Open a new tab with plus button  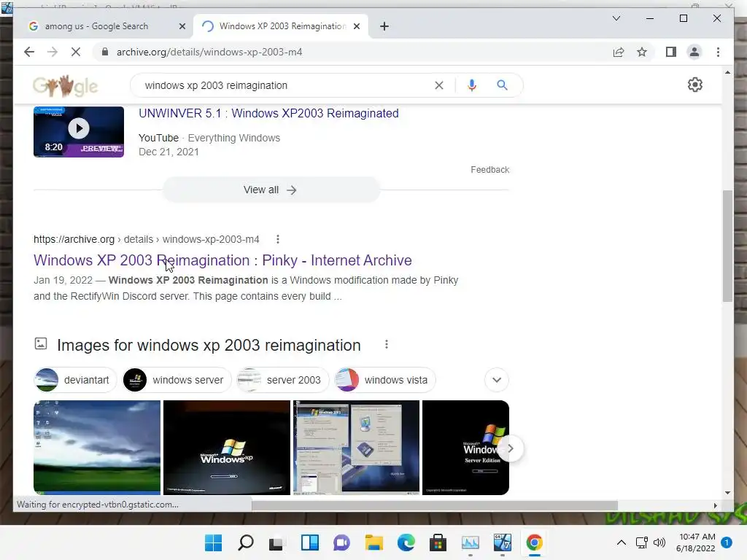click(384, 26)
